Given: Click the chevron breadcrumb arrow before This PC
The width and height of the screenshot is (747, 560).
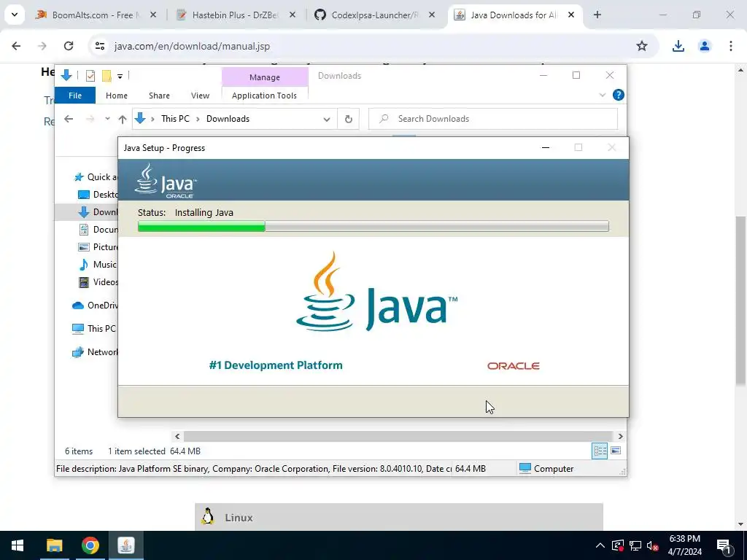Looking at the screenshot, I should (152, 119).
